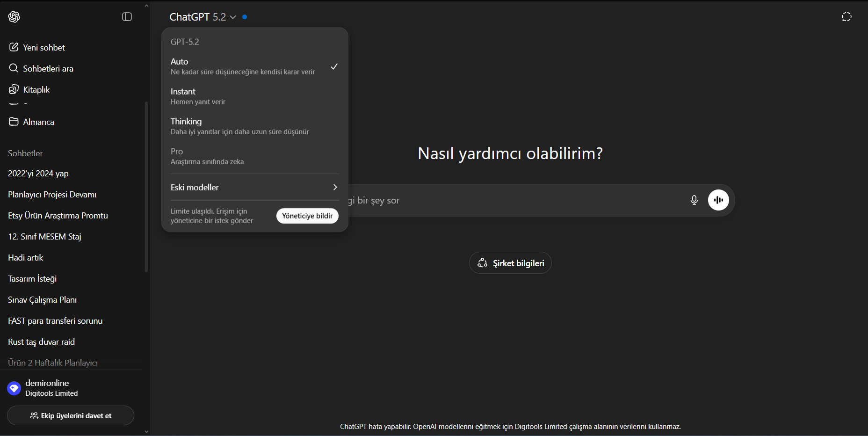The width and height of the screenshot is (868, 436).
Task: Click the GPT-5.2 menu header label
Action: pyautogui.click(x=185, y=42)
